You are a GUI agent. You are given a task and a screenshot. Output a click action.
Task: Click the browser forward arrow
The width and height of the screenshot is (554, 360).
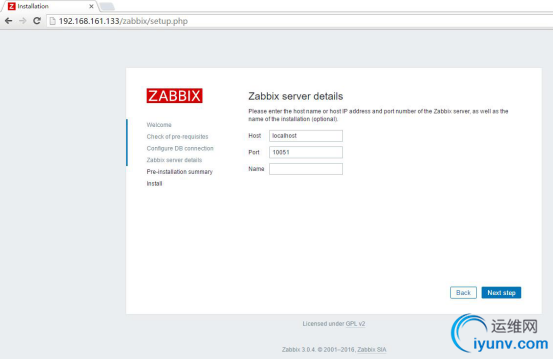pos(23,21)
